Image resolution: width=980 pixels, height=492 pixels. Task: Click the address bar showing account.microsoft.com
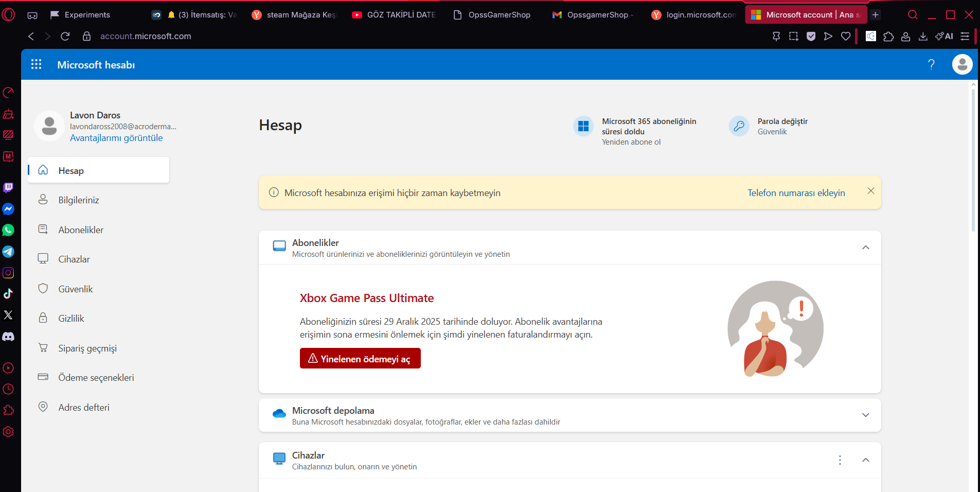tap(146, 36)
